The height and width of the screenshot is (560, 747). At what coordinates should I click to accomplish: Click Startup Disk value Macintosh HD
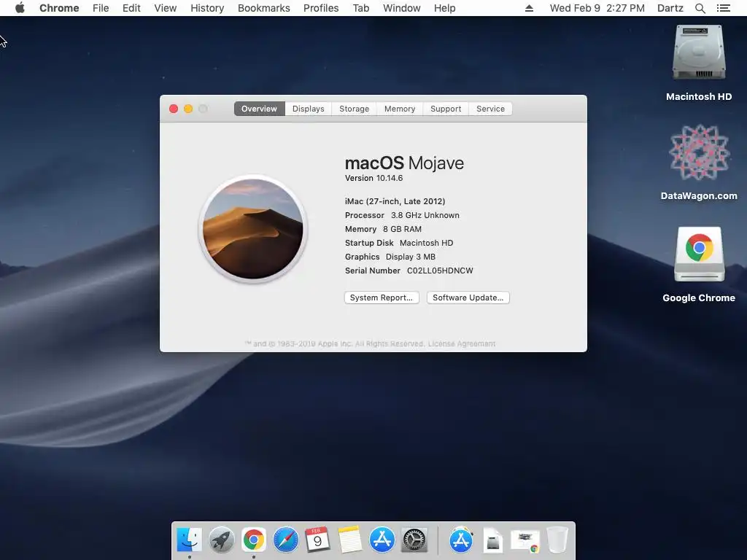click(x=426, y=243)
